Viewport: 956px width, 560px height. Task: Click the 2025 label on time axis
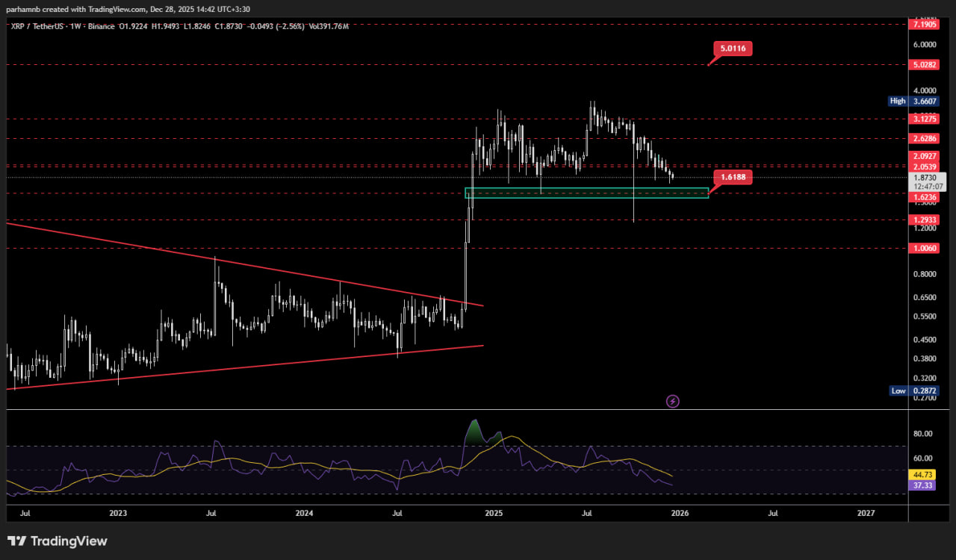point(493,513)
